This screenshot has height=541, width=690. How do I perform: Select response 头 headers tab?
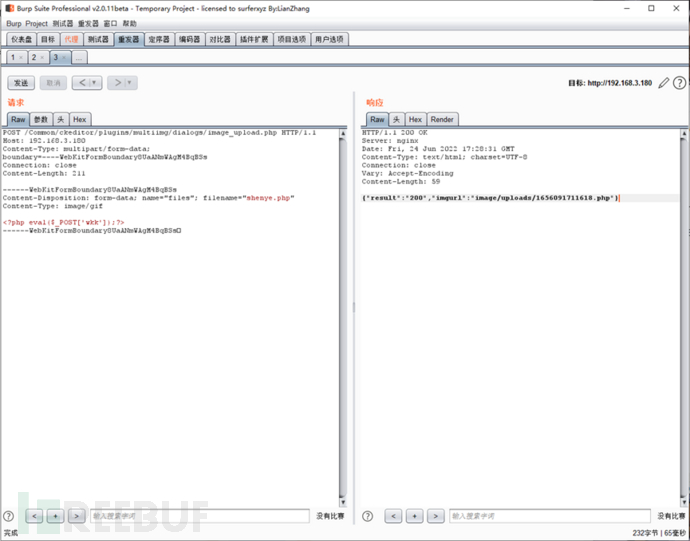click(396, 119)
